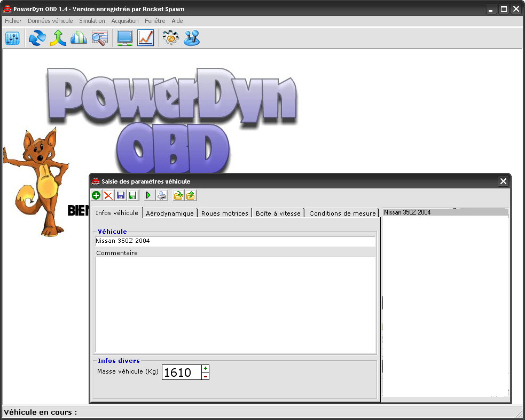Open the Données véhicule menu
This screenshot has height=420, width=525.
[50, 21]
